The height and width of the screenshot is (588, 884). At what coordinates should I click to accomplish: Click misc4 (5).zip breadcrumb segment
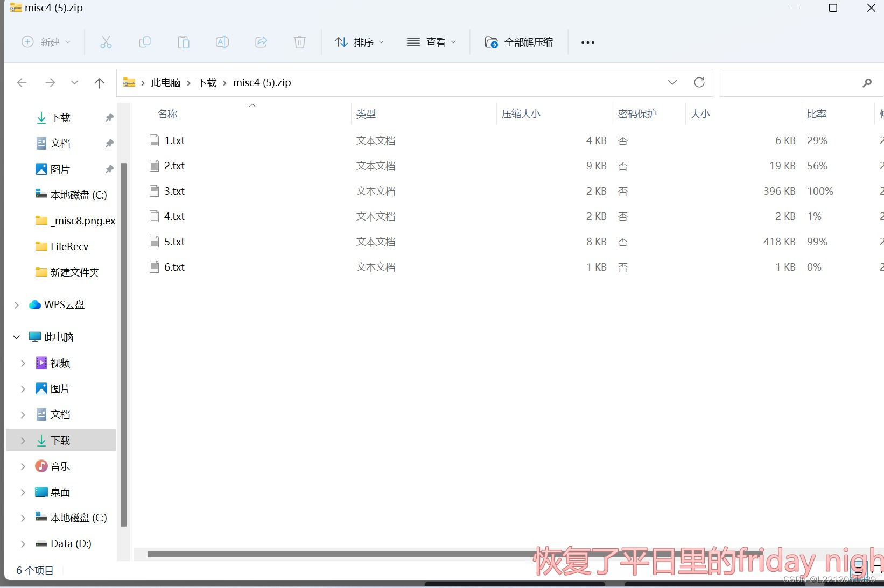[x=262, y=82]
